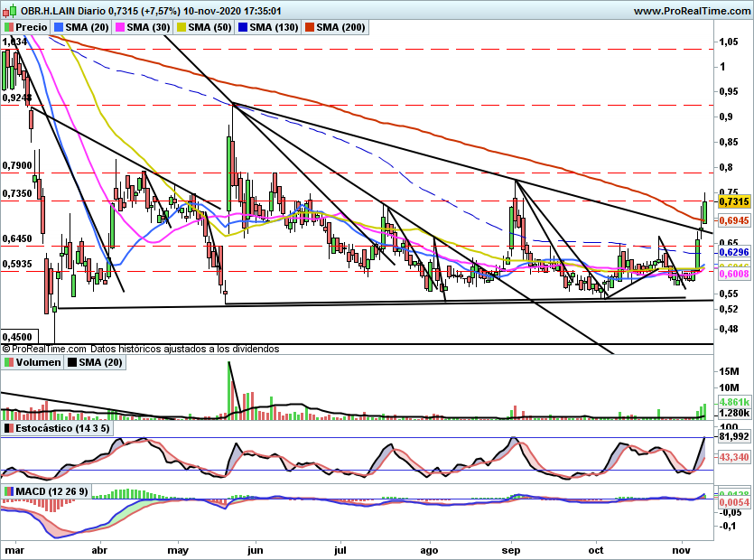Click the yellow SMA (50) legend icon
This screenshot has height=560, width=754.
tap(182, 27)
